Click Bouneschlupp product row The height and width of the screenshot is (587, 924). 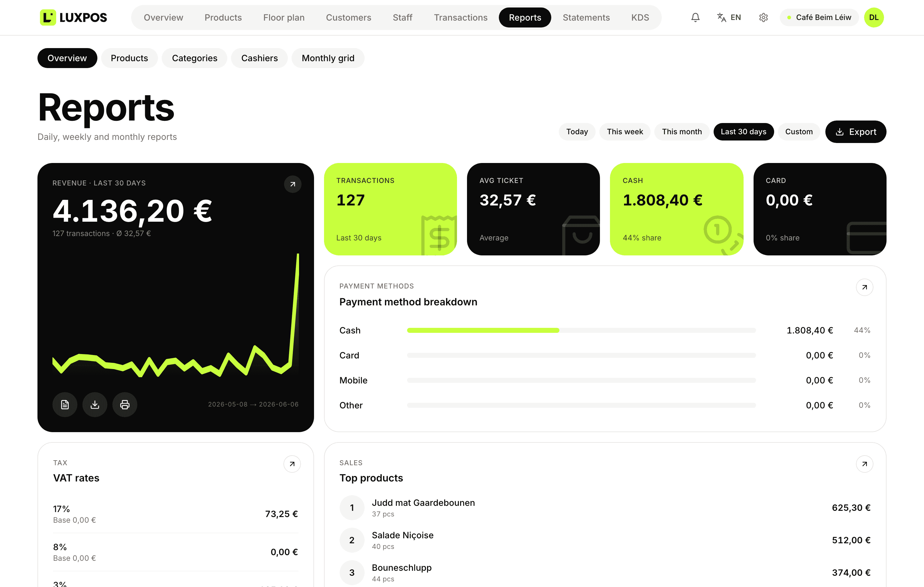coord(605,572)
